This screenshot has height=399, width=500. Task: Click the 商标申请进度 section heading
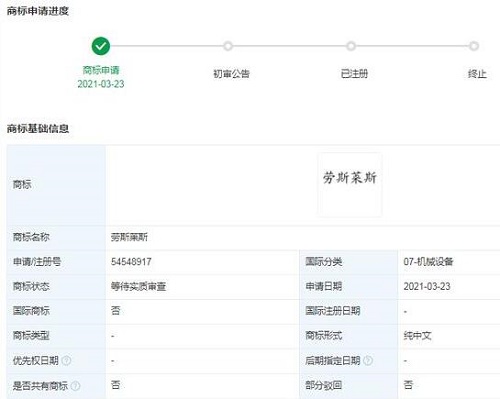pos(38,11)
